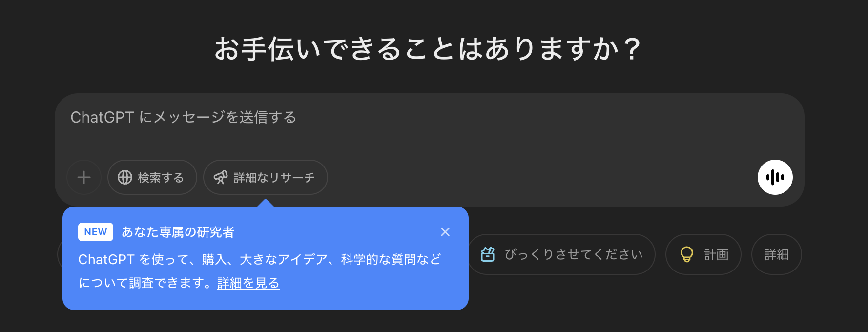Click the tooltip title あなた専属の研究者

[x=178, y=232]
